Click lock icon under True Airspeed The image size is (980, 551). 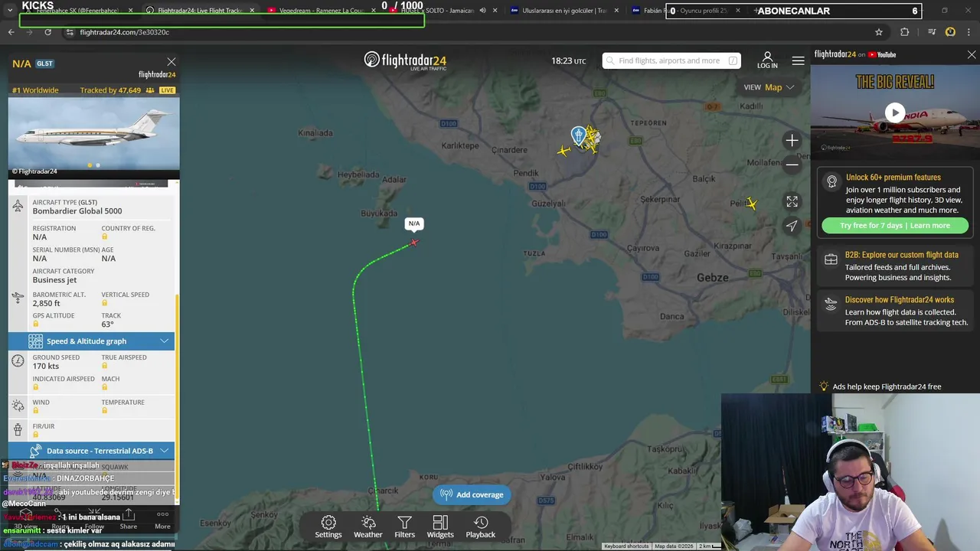tap(105, 366)
